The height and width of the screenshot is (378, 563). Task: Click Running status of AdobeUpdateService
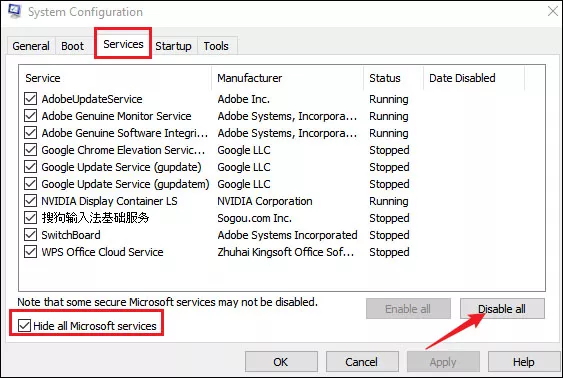tap(389, 99)
